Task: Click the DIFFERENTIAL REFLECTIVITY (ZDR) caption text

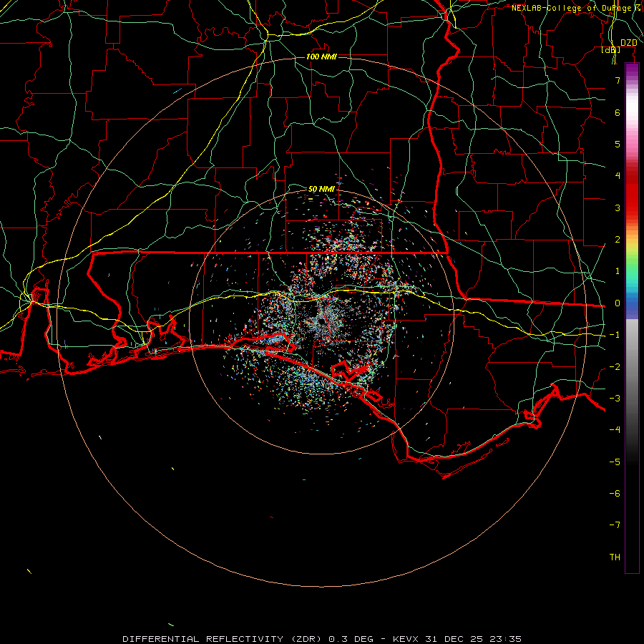Action: pyautogui.click(x=222, y=639)
